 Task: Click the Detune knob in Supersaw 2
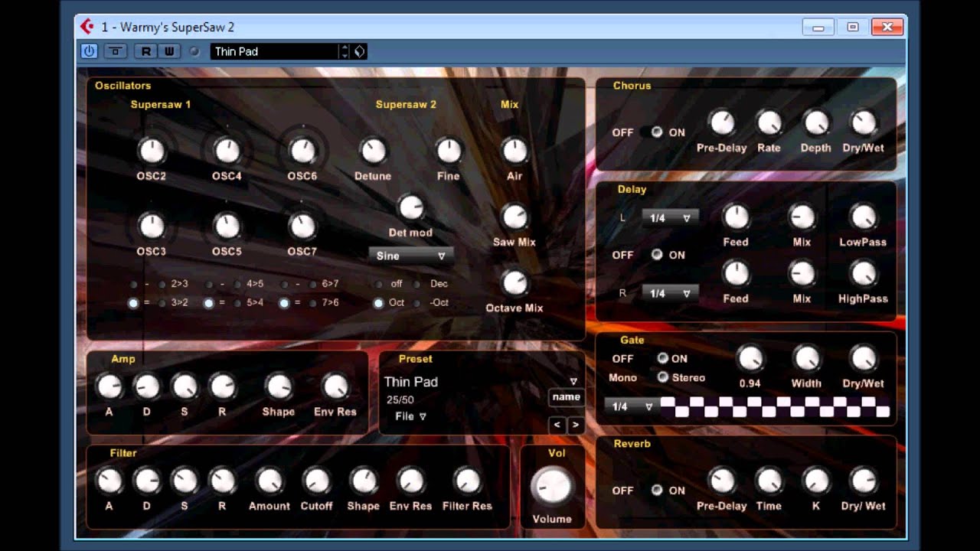coord(373,151)
